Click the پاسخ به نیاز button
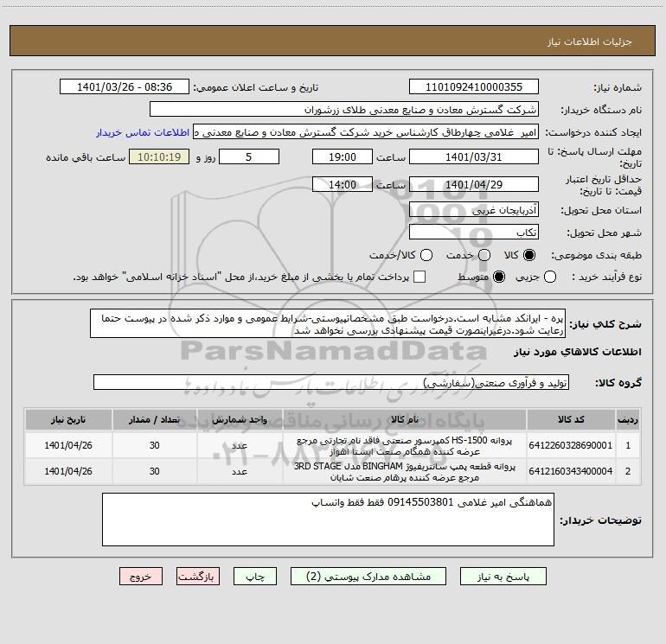666x644 pixels. pyautogui.click(x=503, y=577)
